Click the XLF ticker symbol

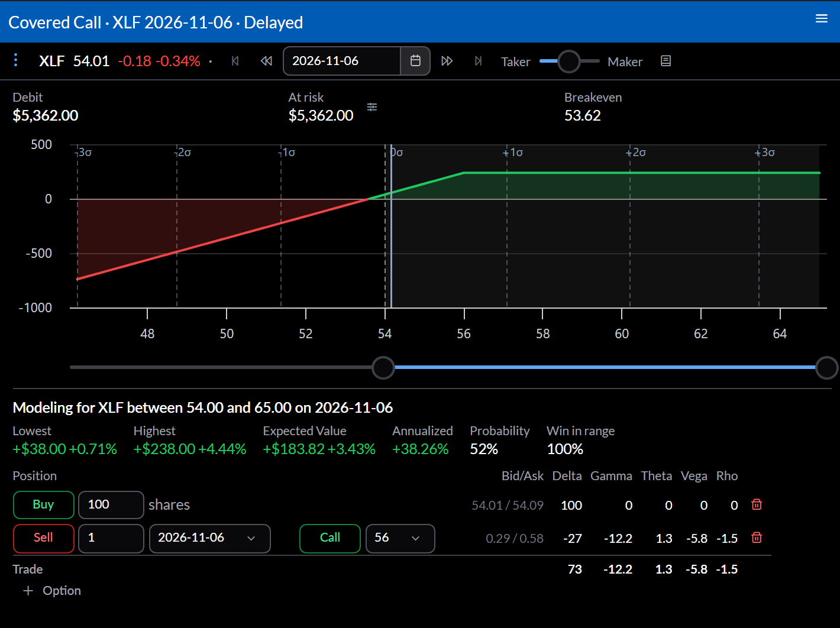coord(51,61)
